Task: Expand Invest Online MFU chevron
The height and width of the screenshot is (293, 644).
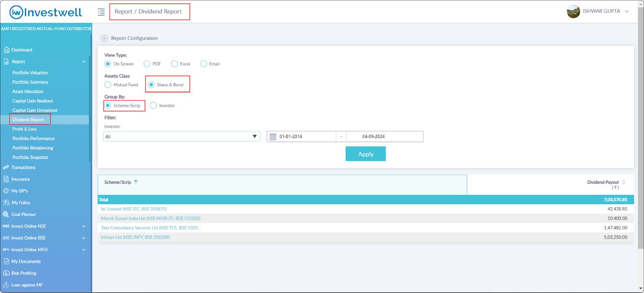Action: [84, 250]
